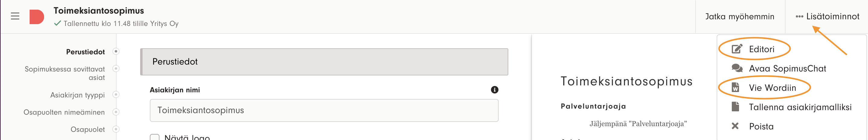
Task: Choose Avaa SopimusChat from the menu
Action: tap(787, 69)
